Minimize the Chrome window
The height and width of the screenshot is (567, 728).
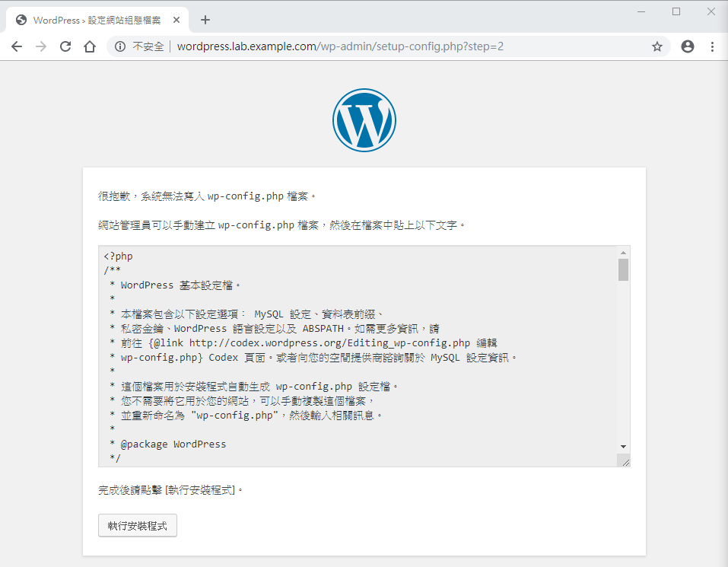[x=641, y=11]
